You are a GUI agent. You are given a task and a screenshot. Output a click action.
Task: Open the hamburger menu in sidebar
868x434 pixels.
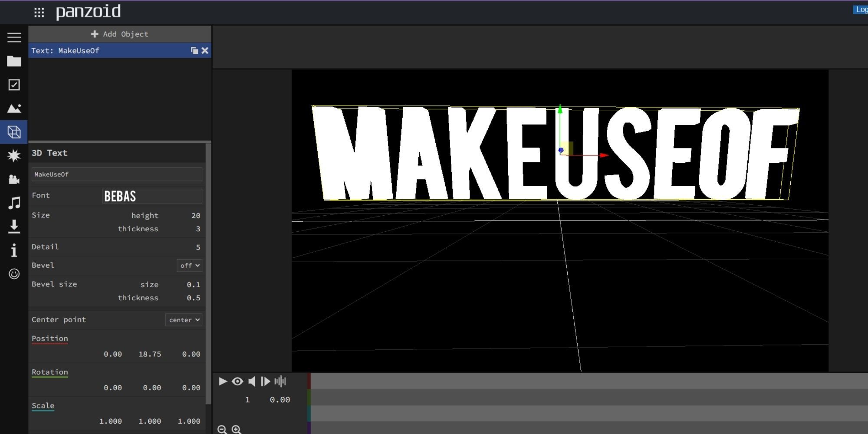(14, 37)
